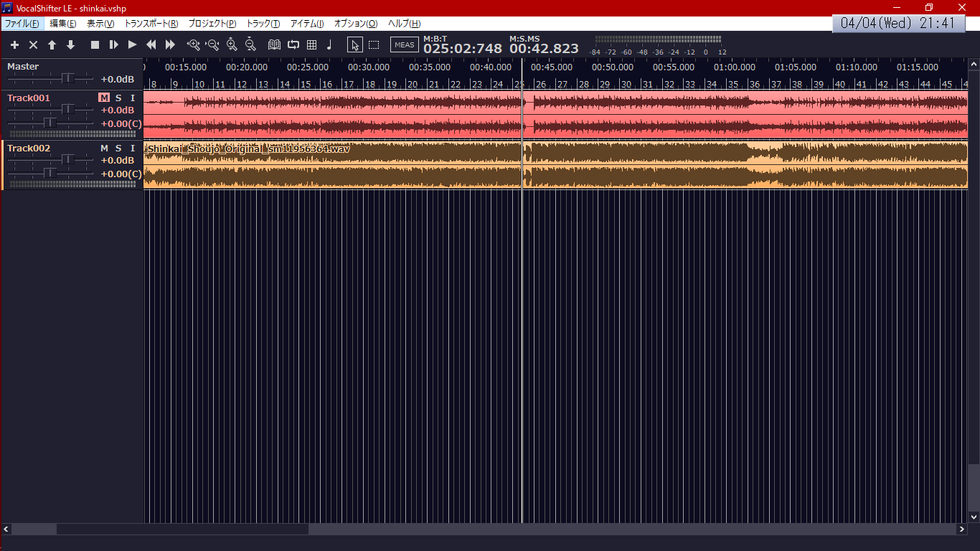Open the トラック(T) menu

point(263,24)
